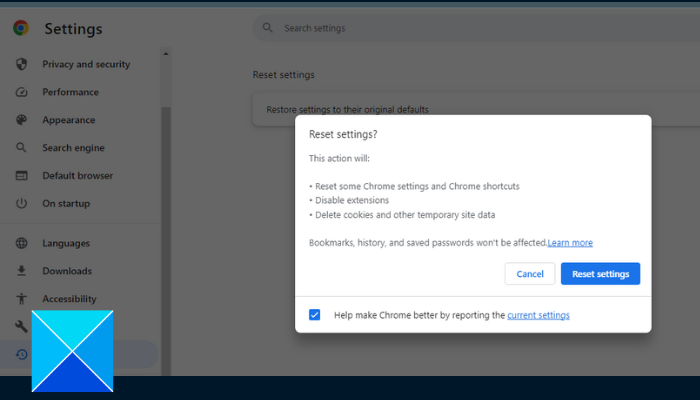Viewport: 700px width, 400px height.
Task: Open the Learn more link
Action: 570,243
